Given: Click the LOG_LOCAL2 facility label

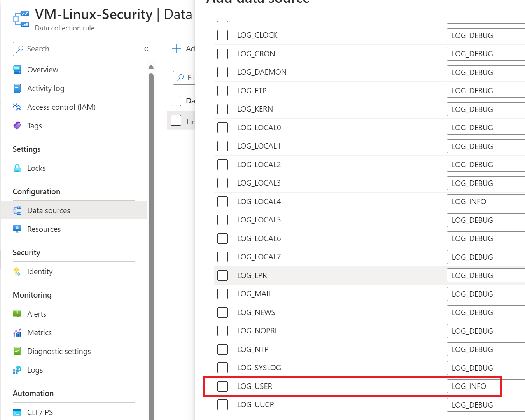Looking at the screenshot, I should tap(259, 164).
